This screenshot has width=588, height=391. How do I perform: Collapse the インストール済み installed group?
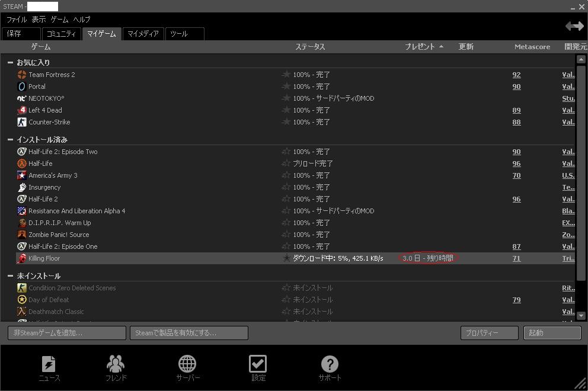pyautogui.click(x=10, y=139)
